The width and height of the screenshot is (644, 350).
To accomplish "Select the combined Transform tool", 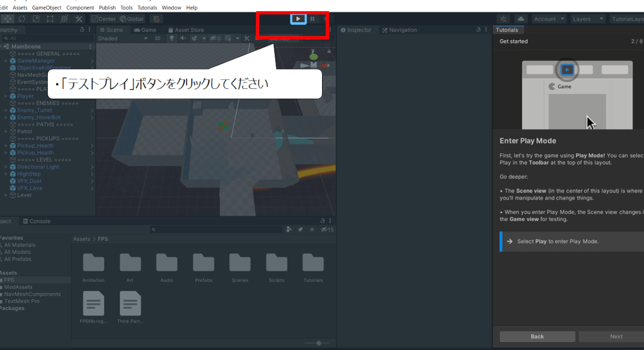I will [64, 19].
